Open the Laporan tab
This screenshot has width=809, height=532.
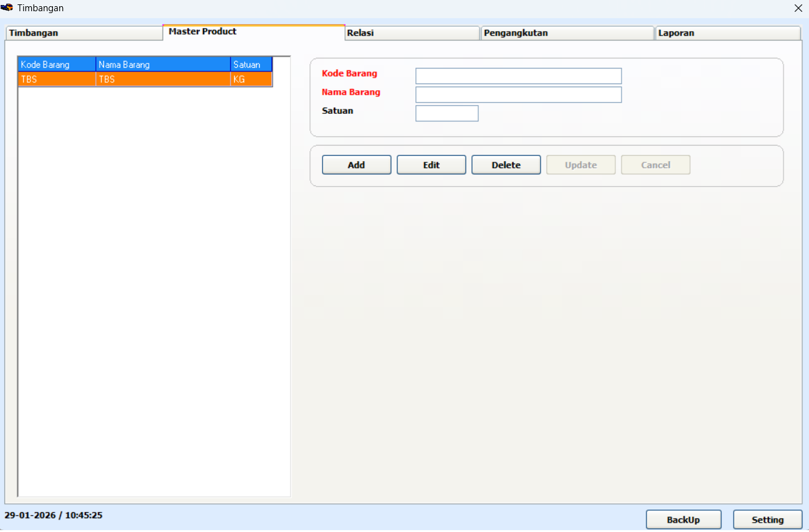727,33
